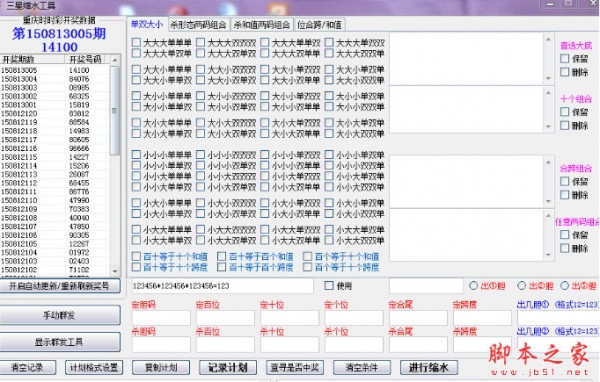Check 保留 under 直选大底
Screen dimensions: 600x382
[564, 59]
